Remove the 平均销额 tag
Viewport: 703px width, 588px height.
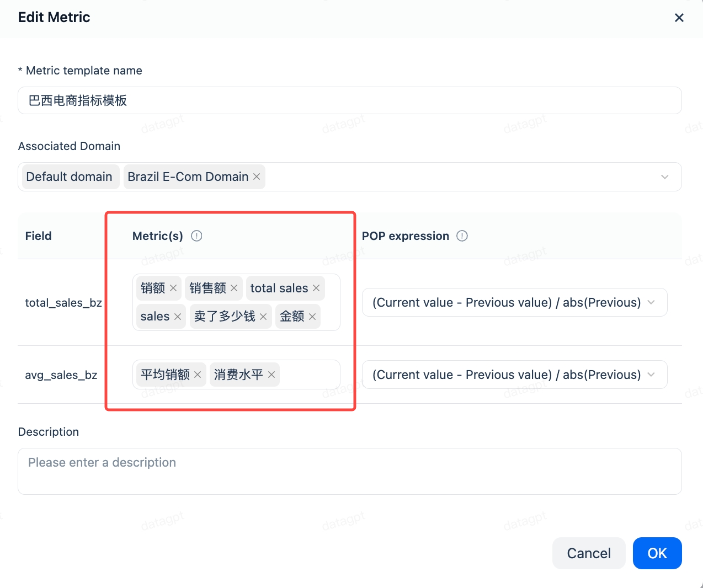[x=198, y=375]
